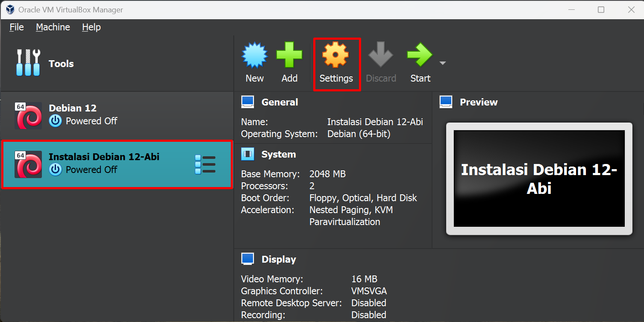The width and height of the screenshot is (644, 322).
Task: Open the Display section header
Action: coord(279,259)
